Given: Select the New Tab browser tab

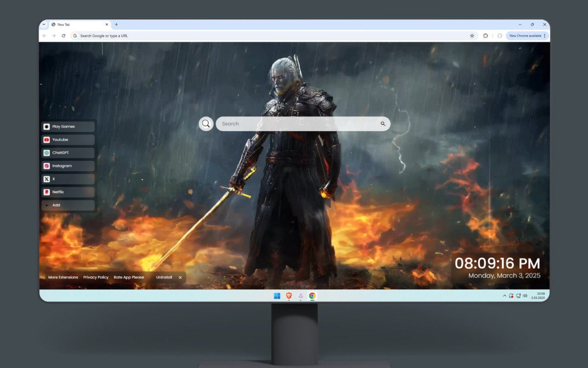Looking at the screenshot, I should click(79, 24).
